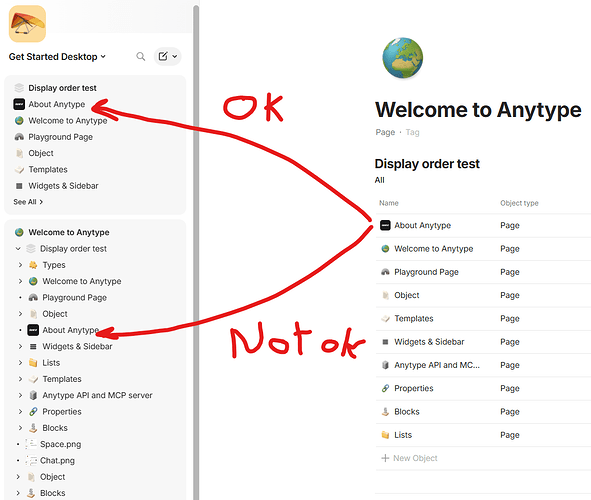Open the Display order test widget header
The height and width of the screenshot is (500, 591).
point(62,88)
